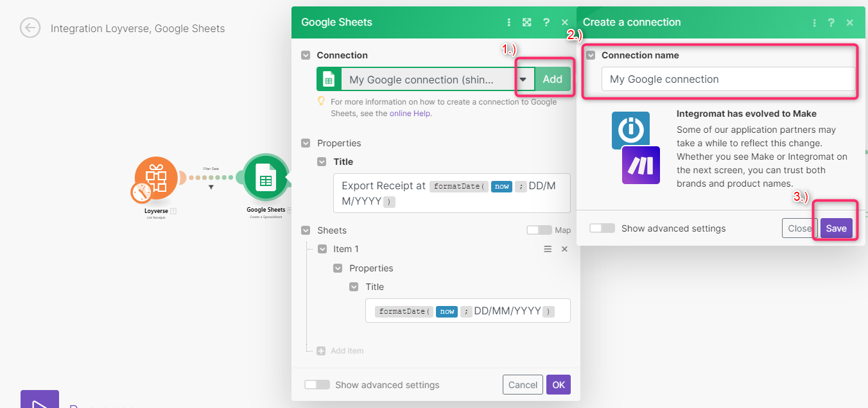Image resolution: width=868 pixels, height=408 pixels.
Task: Switch Sheets section to Map mode
Action: tap(538, 230)
